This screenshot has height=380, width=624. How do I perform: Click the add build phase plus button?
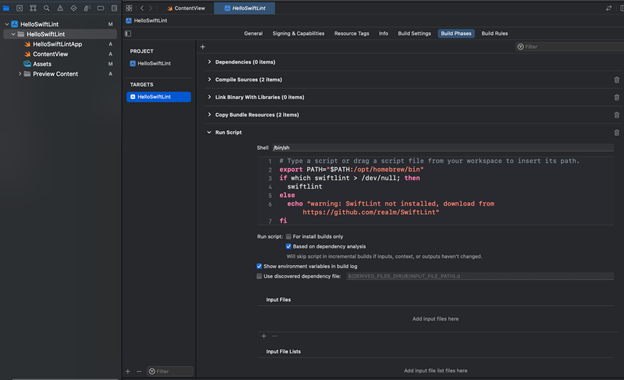[x=203, y=47]
